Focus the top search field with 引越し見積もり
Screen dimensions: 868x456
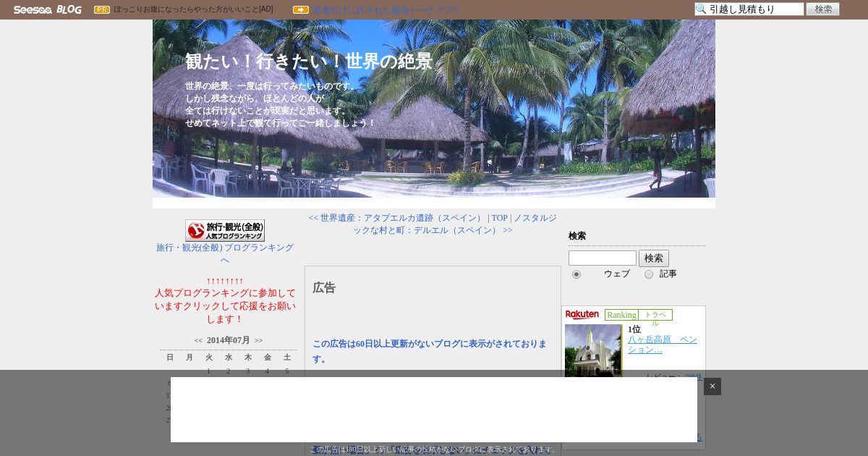tap(749, 9)
